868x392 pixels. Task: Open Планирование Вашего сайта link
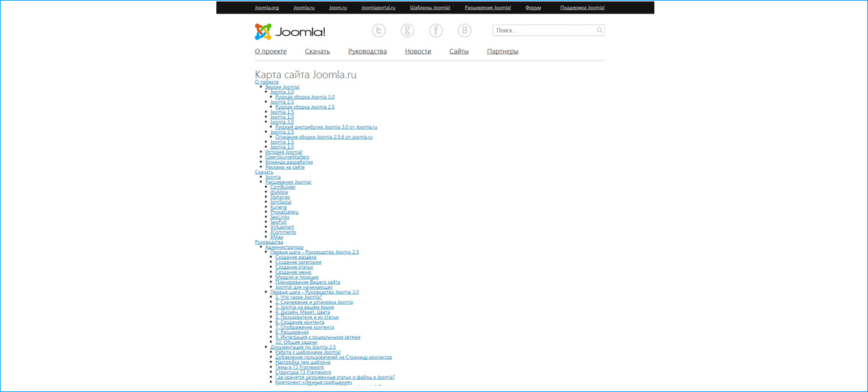[307, 282]
